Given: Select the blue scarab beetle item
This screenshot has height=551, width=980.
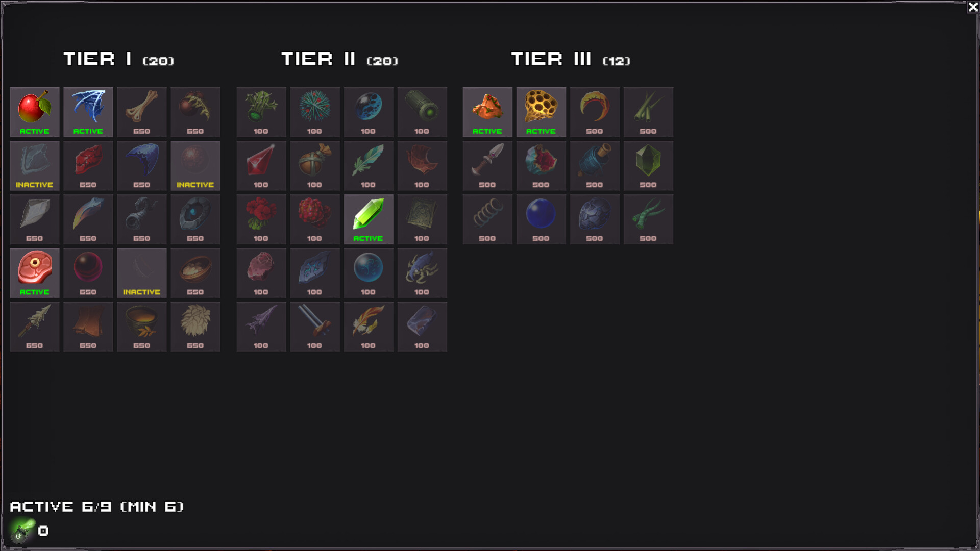Looking at the screenshot, I should pyautogui.click(x=422, y=272).
